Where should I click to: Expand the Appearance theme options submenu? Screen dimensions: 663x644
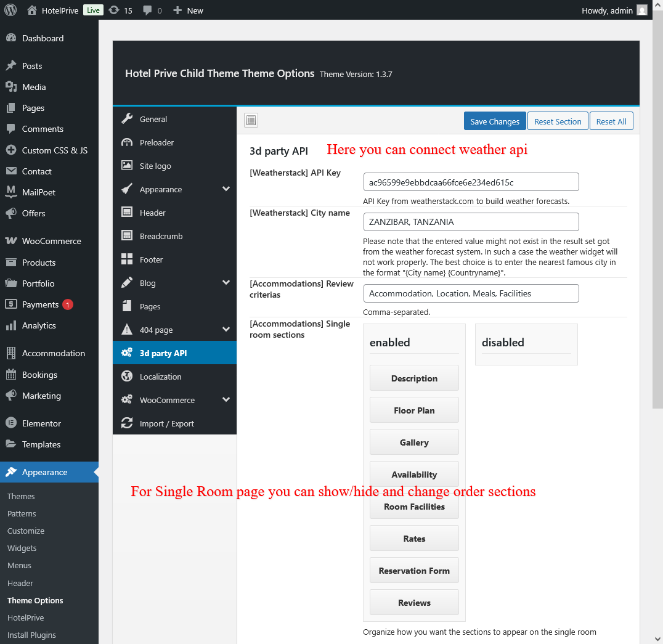pos(226,189)
